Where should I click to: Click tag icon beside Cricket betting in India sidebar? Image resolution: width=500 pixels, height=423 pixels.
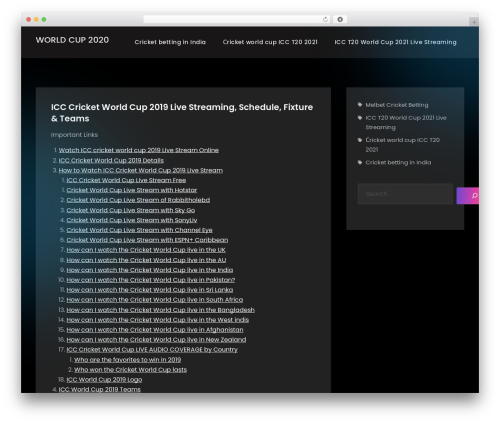[360, 162]
